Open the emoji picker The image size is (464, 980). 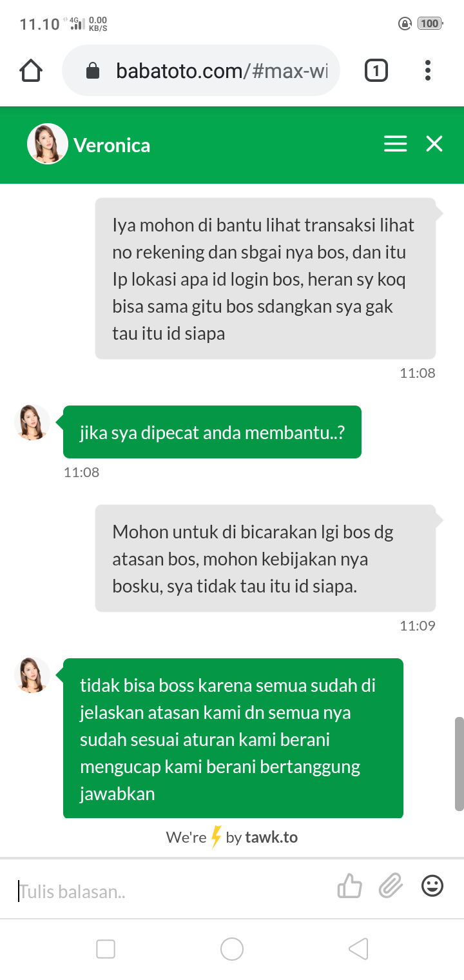tap(432, 886)
